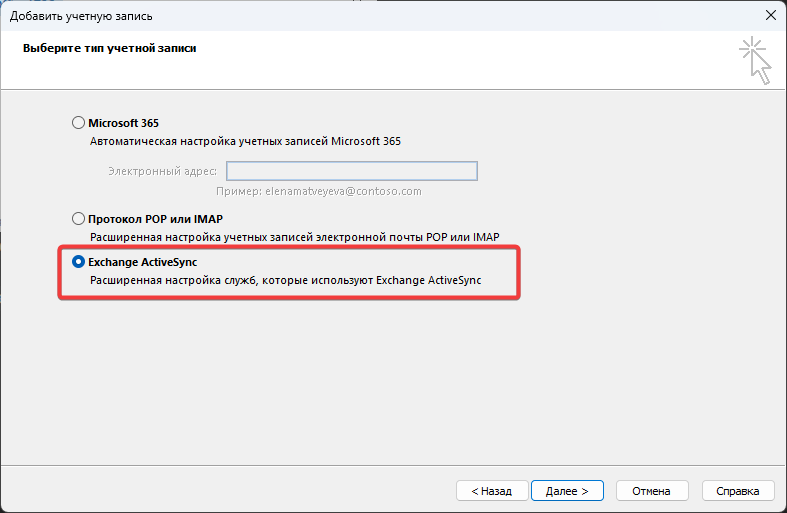Click the example email elenamatveyeva@contoso.com text
The height and width of the screenshot is (513, 787).
(319, 191)
